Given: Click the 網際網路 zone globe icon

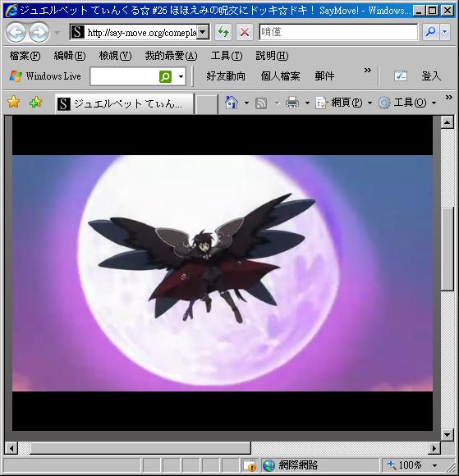Looking at the screenshot, I should tap(269, 465).
